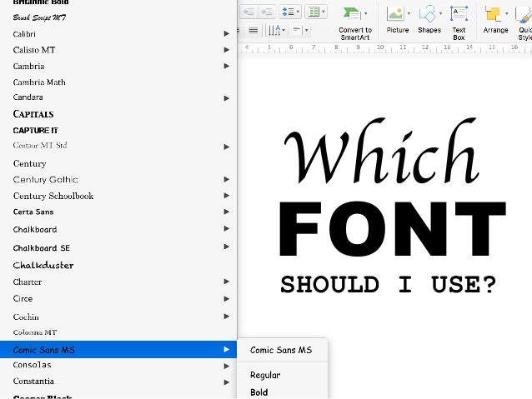This screenshot has width=532, height=399.
Task: Click the decrease indent button
Action: pyautogui.click(x=247, y=12)
